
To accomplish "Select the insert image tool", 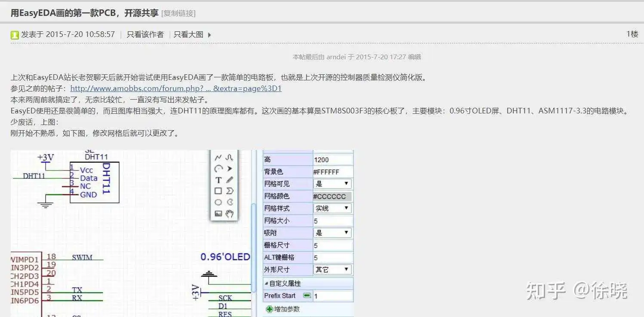I will (x=218, y=213).
